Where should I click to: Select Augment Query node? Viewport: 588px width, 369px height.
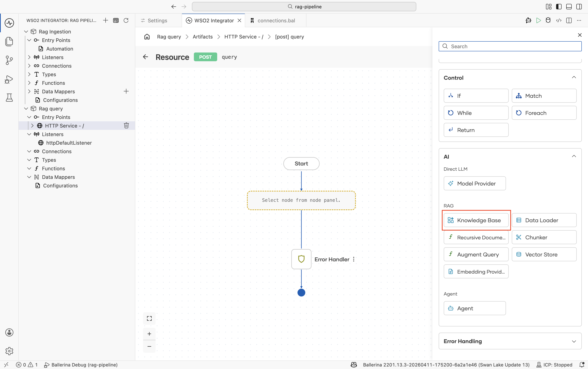pyautogui.click(x=476, y=254)
